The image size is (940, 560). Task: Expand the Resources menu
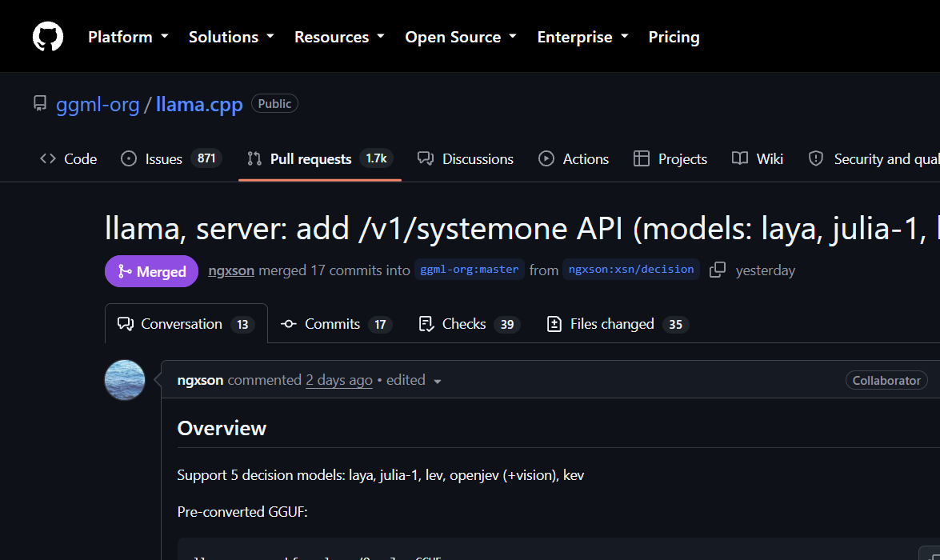[x=339, y=37]
